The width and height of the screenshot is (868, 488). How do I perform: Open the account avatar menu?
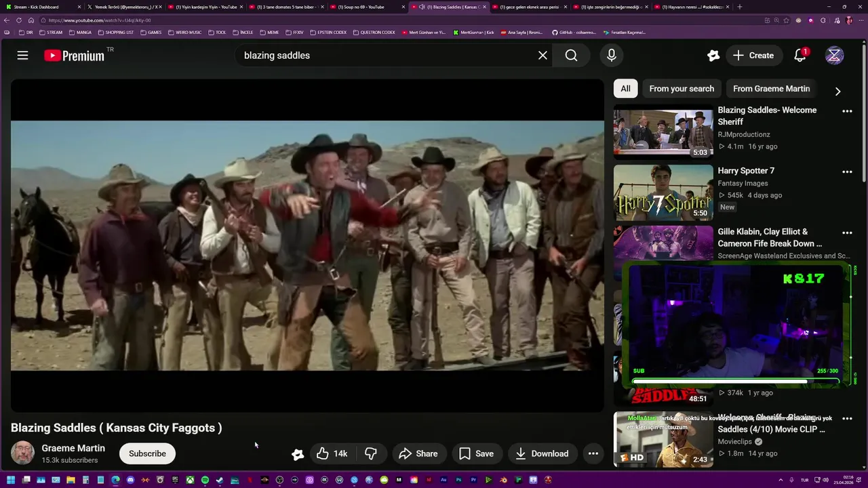point(834,56)
